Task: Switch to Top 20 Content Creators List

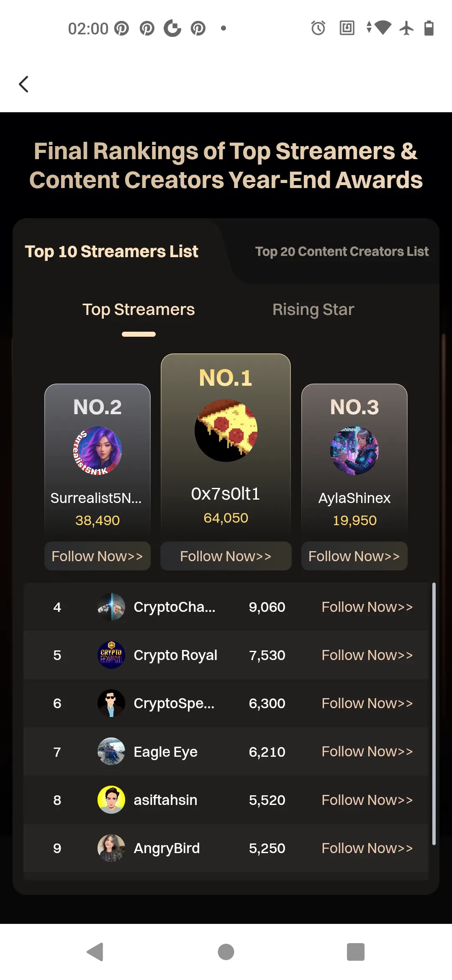Action: [x=342, y=251]
